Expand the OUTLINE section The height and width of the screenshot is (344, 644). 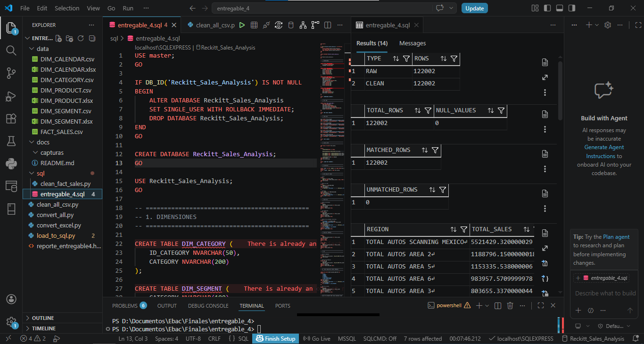63,318
